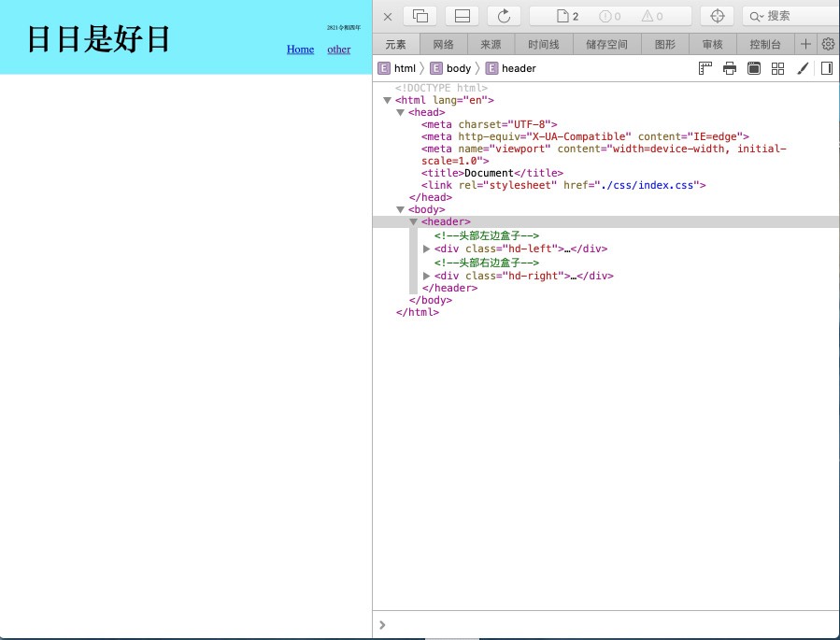Toggle the rulers icon in the navigation bar
The image size is (840, 640).
pos(705,68)
